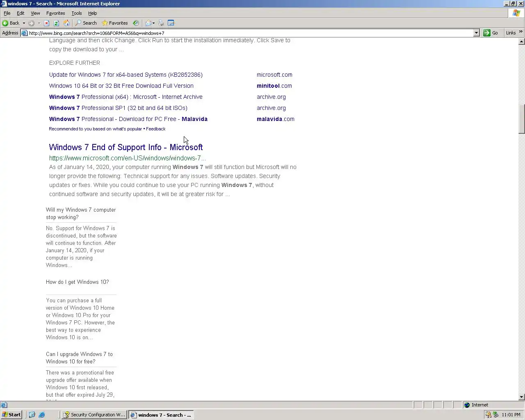Viewport: 525px width, 420px height.
Task: Click 'windows 7 - Search' taskbar button
Action: pos(161,415)
